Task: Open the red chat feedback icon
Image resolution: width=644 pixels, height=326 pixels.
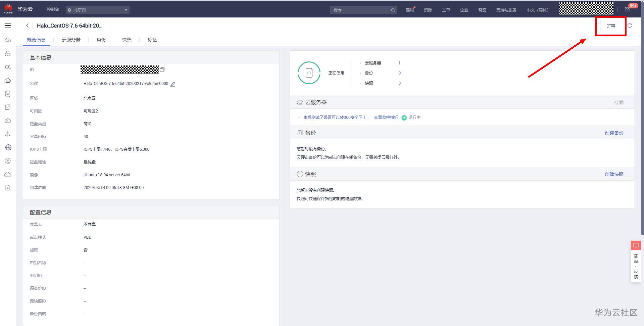Action: (636, 245)
